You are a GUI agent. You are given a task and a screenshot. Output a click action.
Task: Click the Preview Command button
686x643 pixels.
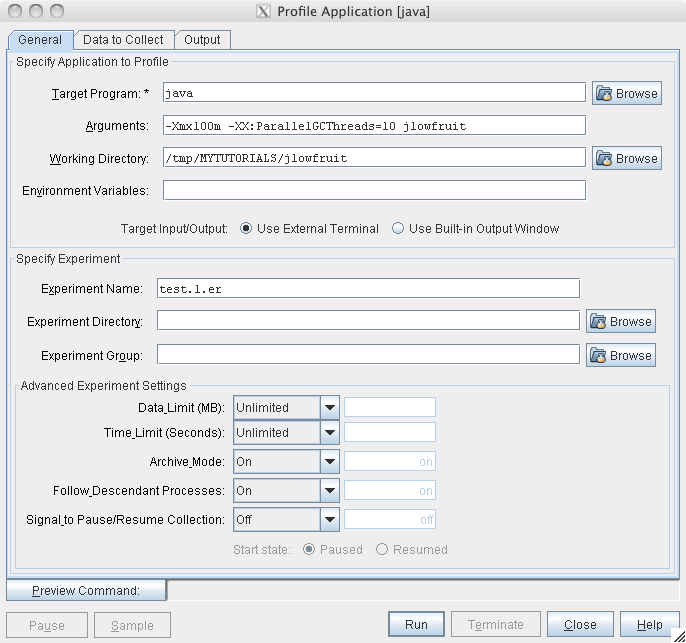coord(86,591)
